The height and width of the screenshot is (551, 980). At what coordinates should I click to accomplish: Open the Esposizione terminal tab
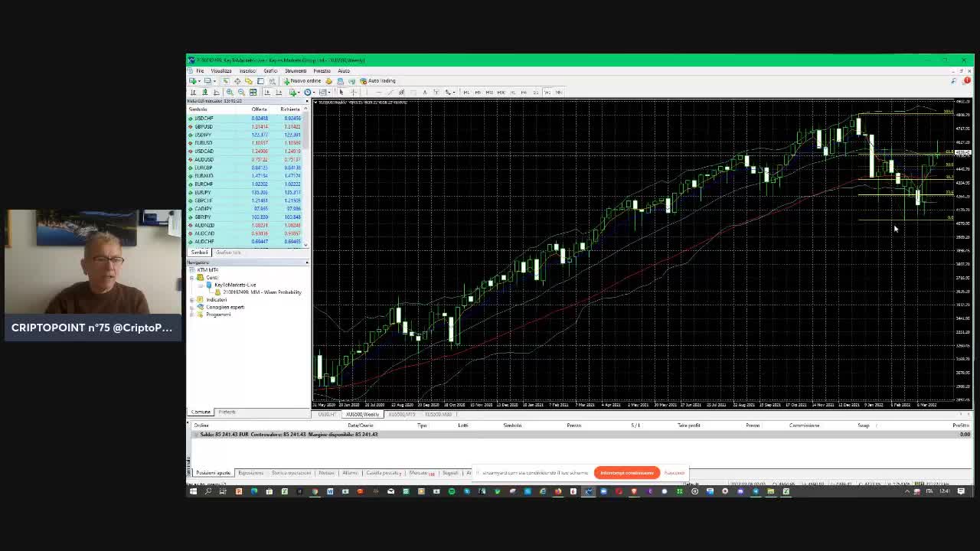pos(250,473)
